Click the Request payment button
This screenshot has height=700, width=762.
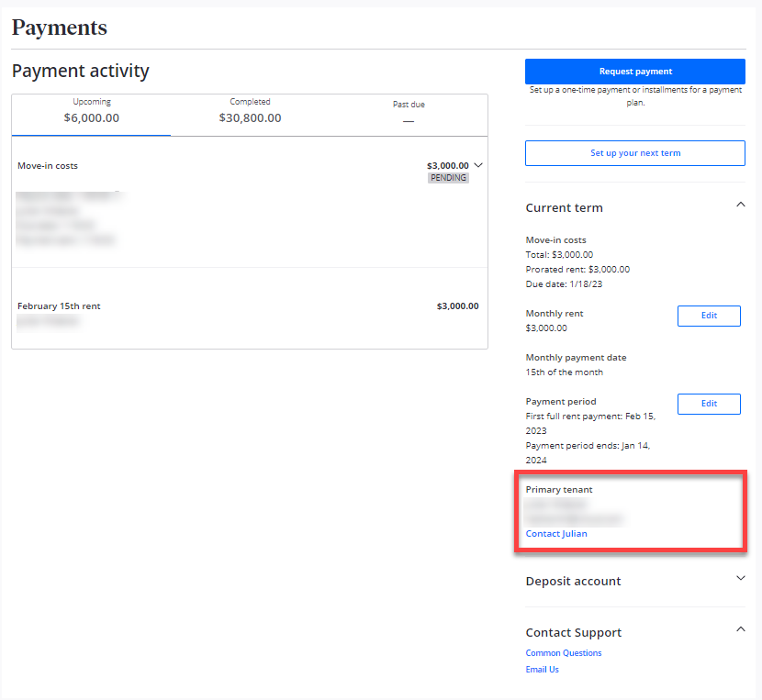pyautogui.click(x=634, y=71)
